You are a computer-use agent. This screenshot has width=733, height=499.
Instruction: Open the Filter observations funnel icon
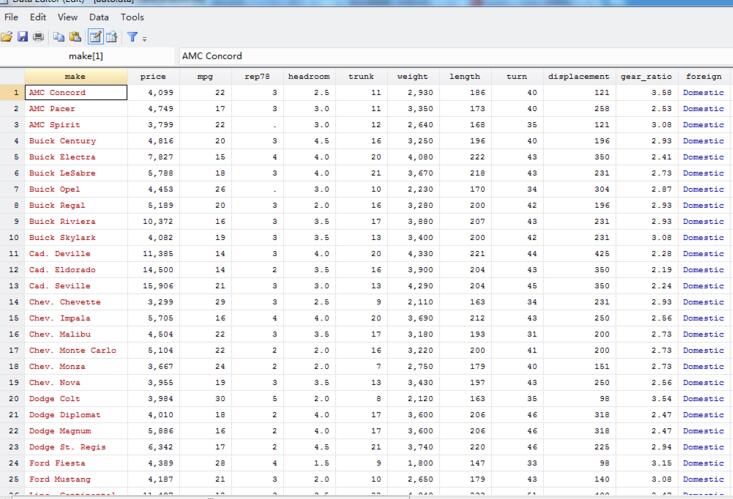[132, 37]
